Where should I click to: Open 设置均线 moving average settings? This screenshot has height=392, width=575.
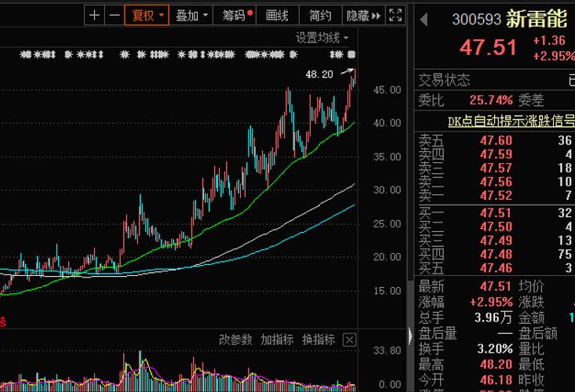point(322,38)
